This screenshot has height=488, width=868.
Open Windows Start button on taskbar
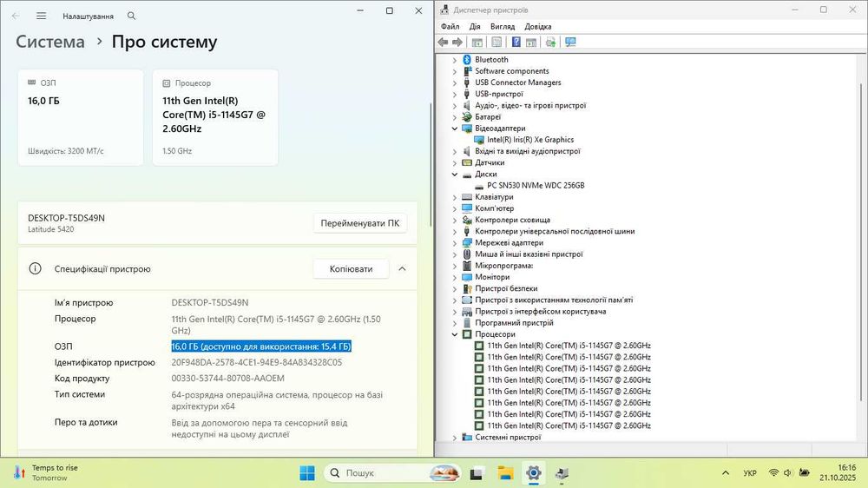pyautogui.click(x=307, y=473)
